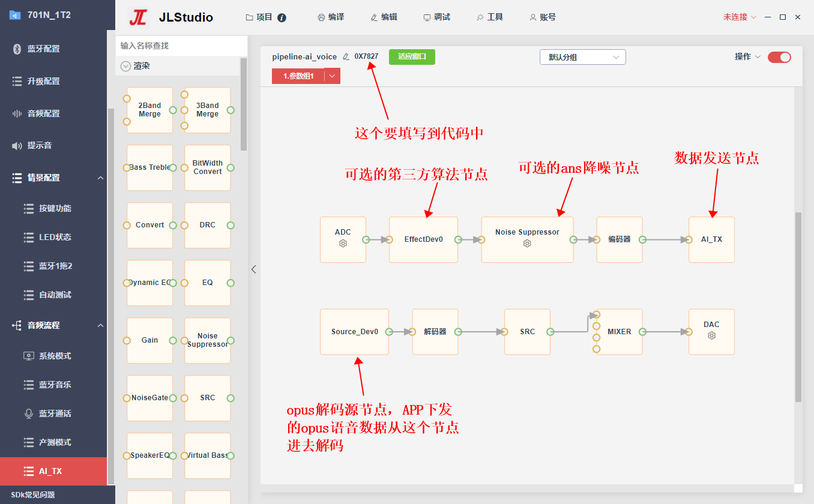The width and height of the screenshot is (814, 504).
Task: Collapse the 渲染 node category
Action: (x=125, y=67)
